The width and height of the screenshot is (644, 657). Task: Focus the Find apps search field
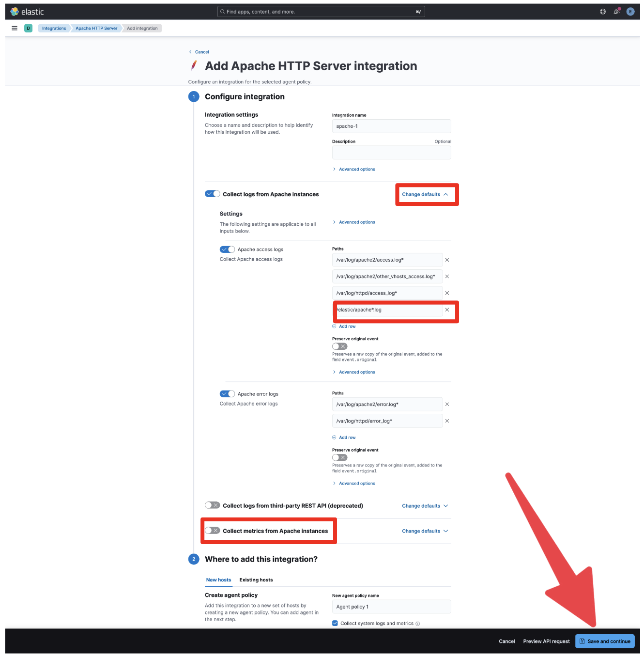click(x=321, y=12)
